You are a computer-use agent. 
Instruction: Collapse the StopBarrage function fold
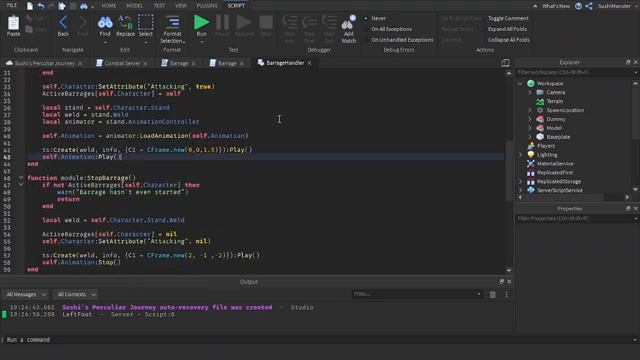(21, 178)
